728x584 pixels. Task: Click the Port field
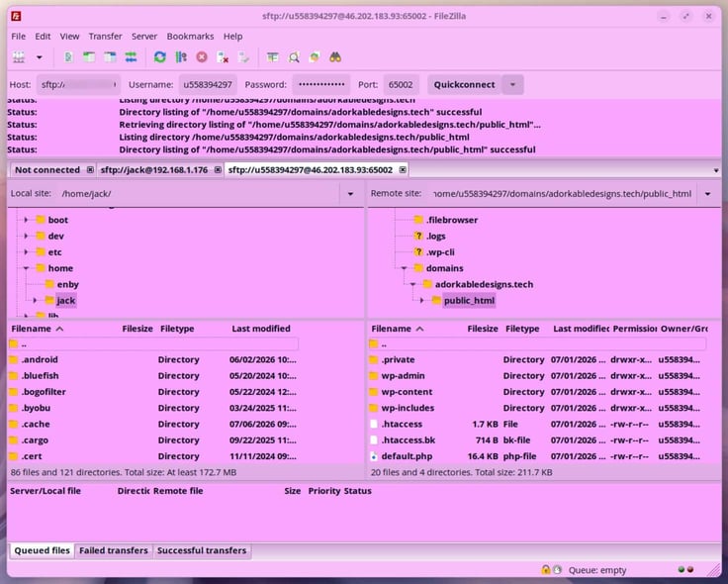401,84
